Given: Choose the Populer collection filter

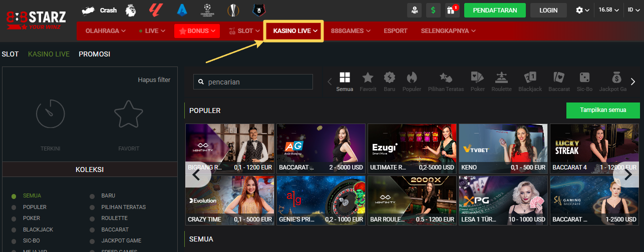Looking at the screenshot, I should (35, 207).
